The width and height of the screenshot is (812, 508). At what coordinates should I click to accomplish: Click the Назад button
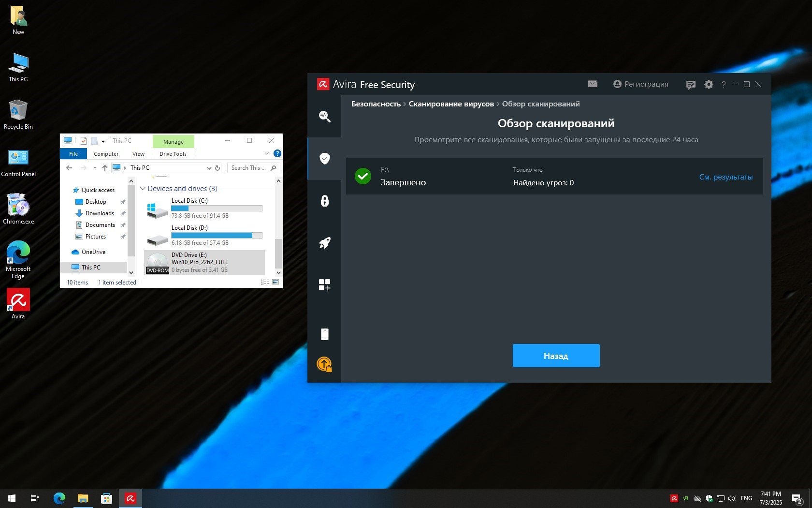[x=556, y=356]
